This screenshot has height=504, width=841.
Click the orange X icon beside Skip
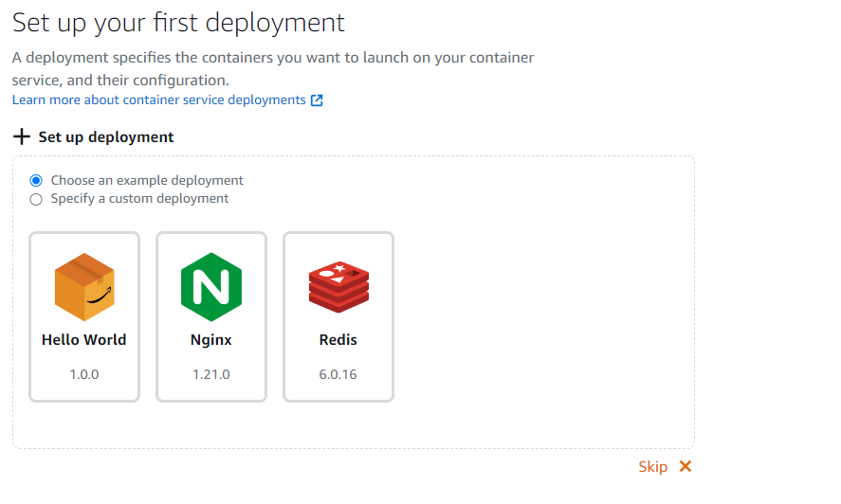685,466
